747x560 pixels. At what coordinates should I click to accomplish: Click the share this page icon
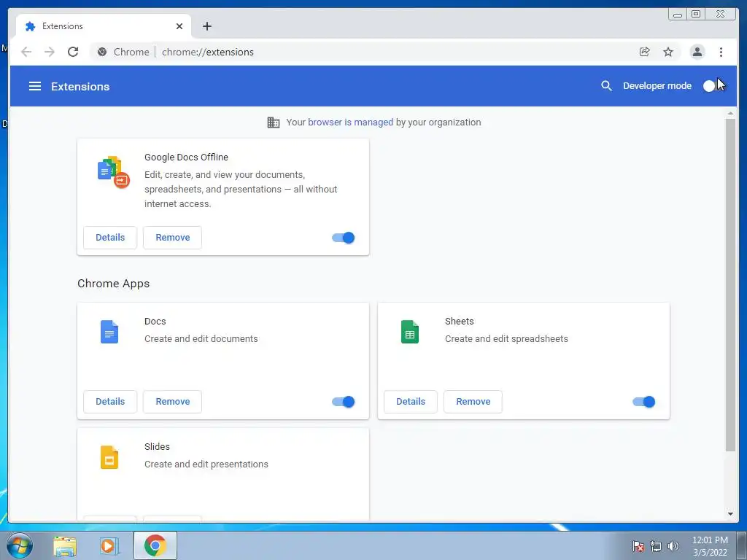click(x=645, y=52)
